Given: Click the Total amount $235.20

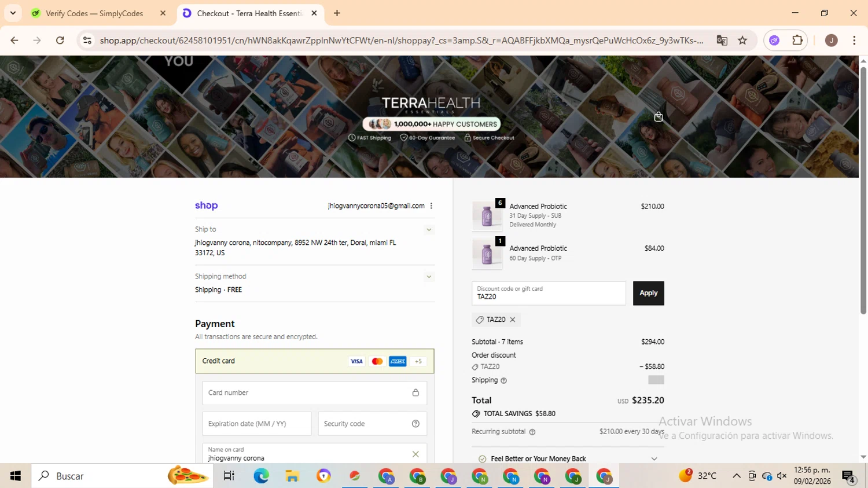Looking at the screenshot, I should tap(648, 401).
